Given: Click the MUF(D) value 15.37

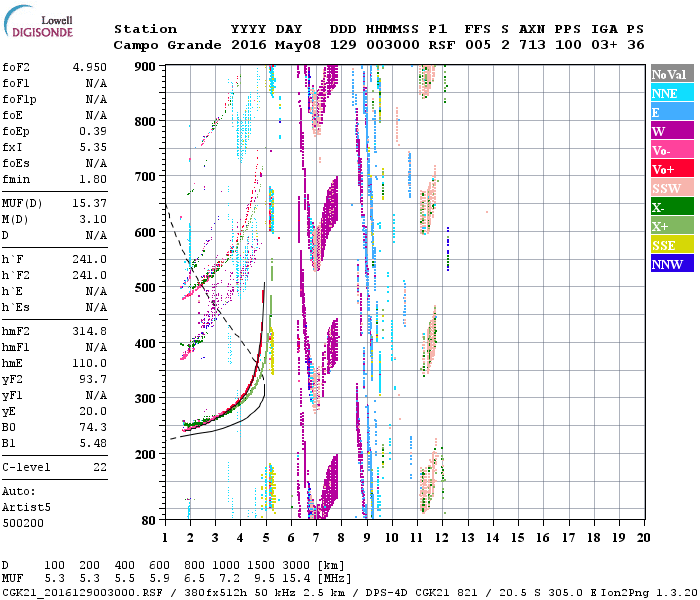Looking at the screenshot, I should 90,203.
